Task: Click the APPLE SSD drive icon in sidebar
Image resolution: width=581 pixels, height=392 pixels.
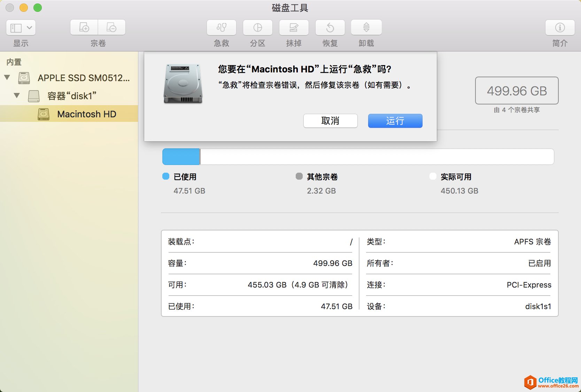Action: tap(24, 78)
